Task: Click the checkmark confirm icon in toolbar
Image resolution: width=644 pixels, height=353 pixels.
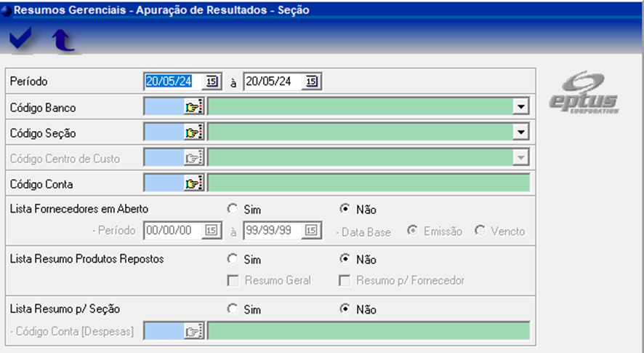Action: [21, 41]
